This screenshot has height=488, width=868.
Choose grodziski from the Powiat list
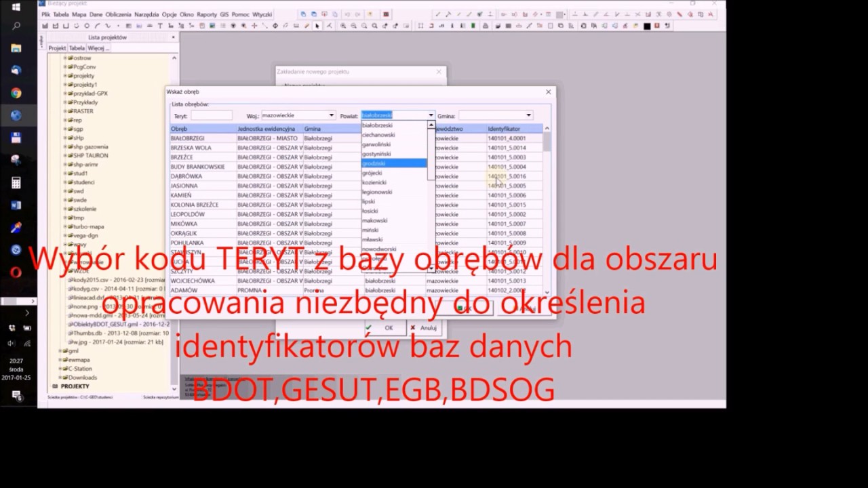[x=394, y=163]
